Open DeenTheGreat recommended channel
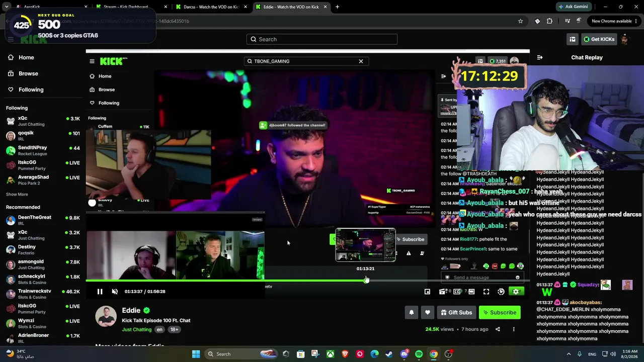Viewport: 644px width, 362px height. coord(43,220)
